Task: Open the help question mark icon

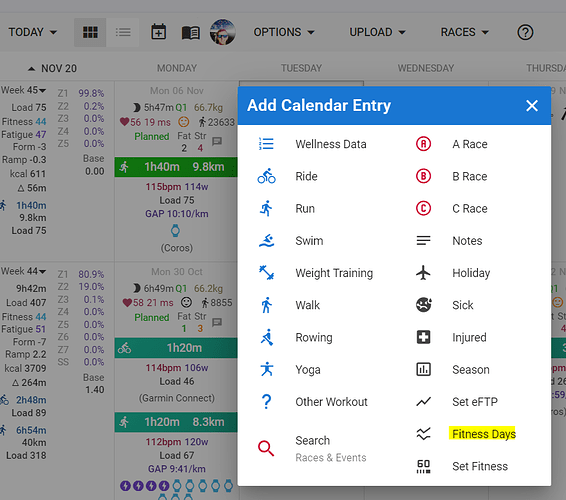Action: point(525,32)
